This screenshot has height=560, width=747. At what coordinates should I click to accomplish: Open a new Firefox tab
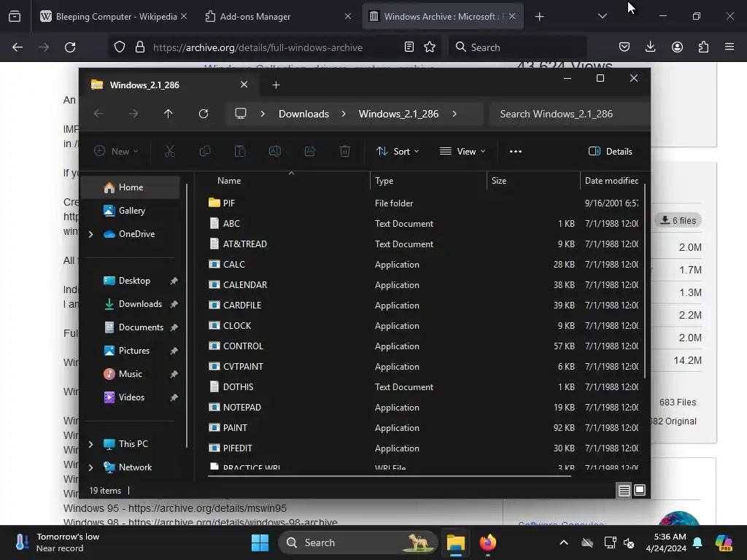(x=539, y=17)
